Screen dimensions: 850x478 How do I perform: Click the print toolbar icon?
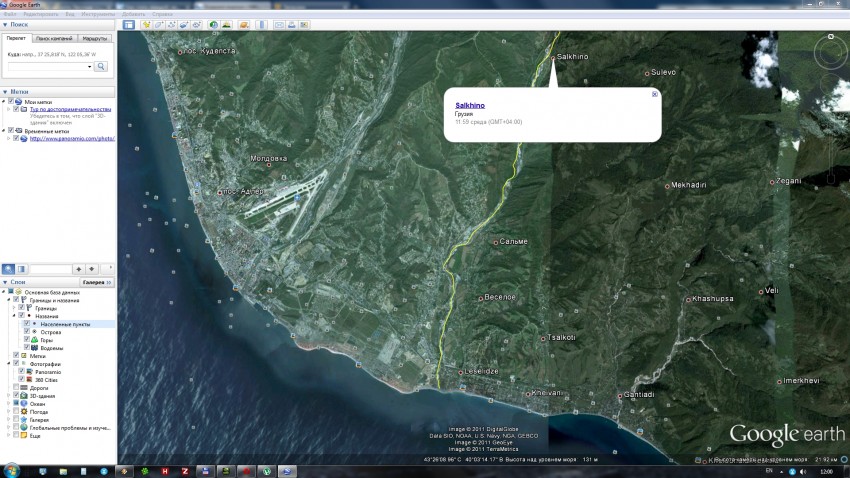pyautogui.click(x=292, y=24)
